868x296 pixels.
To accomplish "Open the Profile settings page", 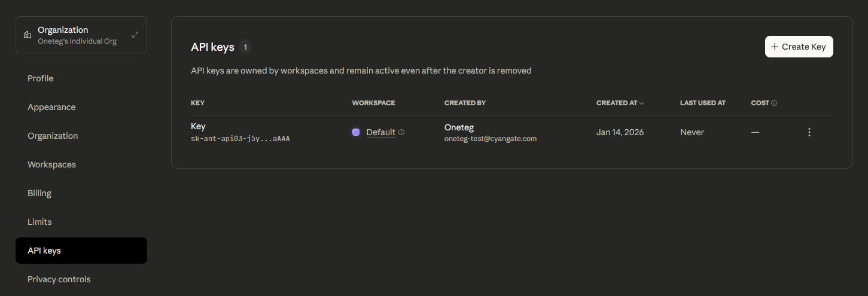I will pyautogui.click(x=41, y=78).
